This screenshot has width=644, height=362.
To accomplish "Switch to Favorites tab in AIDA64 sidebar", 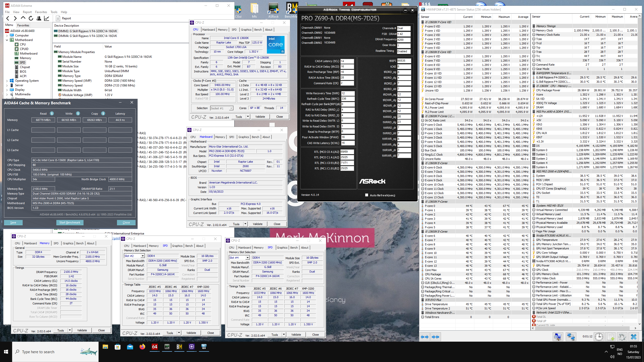I will click(23, 25).
